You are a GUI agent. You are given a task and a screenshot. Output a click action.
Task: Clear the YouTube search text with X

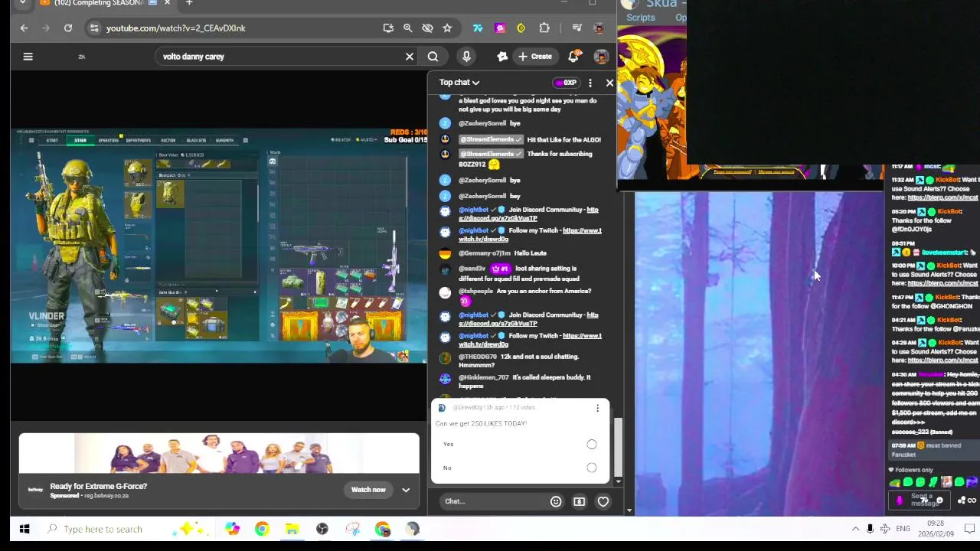(x=410, y=57)
